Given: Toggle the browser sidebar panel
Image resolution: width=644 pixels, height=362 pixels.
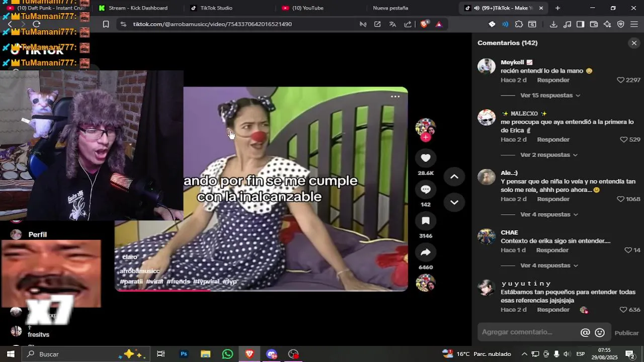Looking at the screenshot, I should 580,24.
